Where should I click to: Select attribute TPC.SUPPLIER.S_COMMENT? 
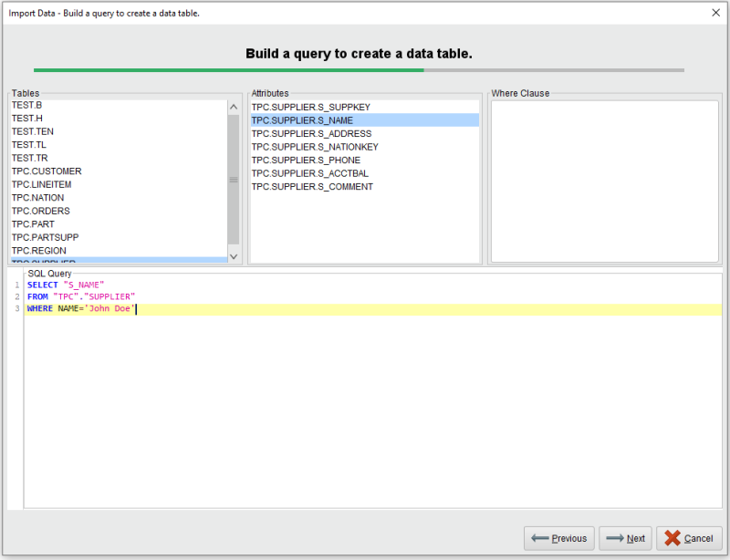pyautogui.click(x=365, y=187)
